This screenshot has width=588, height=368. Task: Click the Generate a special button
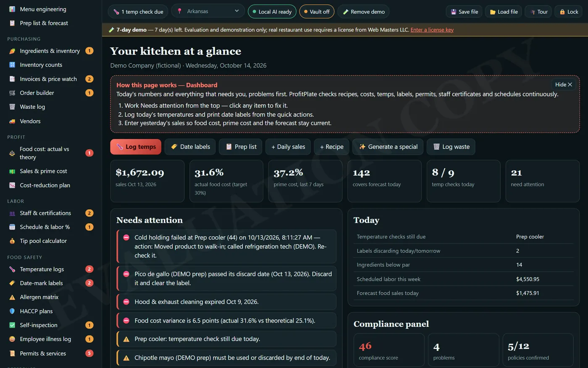(x=388, y=147)
